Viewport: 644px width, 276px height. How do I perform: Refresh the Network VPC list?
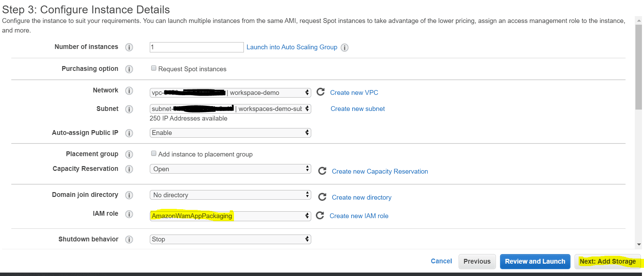coord(320,92)
